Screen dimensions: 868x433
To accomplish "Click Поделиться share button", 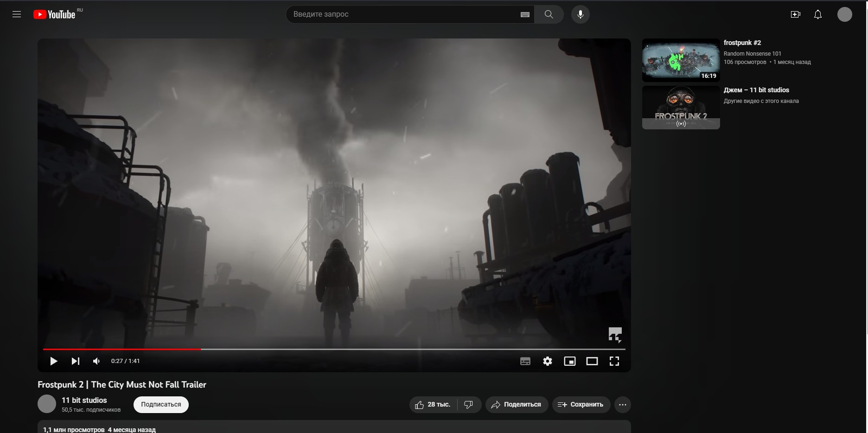I will coord(517,405).
